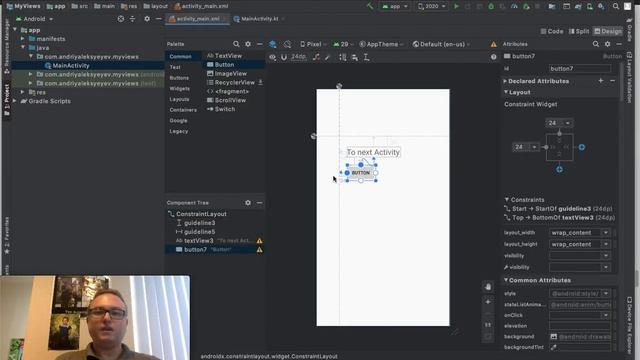Expand manifests folder in project tree
Screen dimensions: 640x360
point(23,39)
